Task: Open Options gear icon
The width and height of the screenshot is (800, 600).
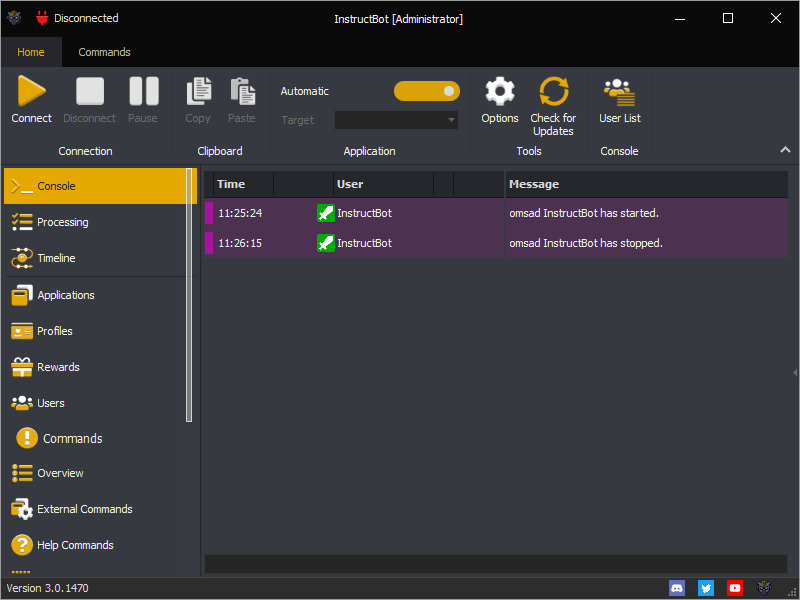Action: click(499, 91)
